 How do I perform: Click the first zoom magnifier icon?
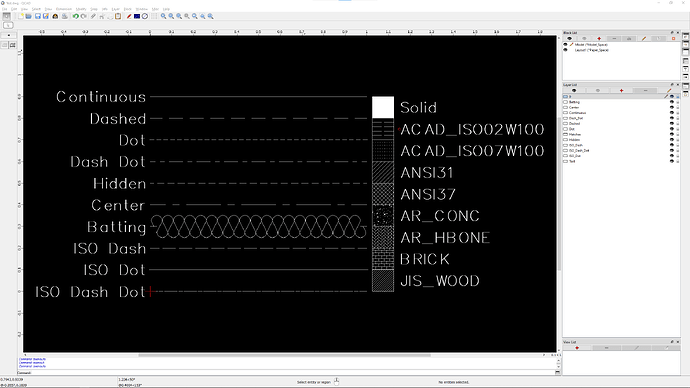(x=163, y=16)
